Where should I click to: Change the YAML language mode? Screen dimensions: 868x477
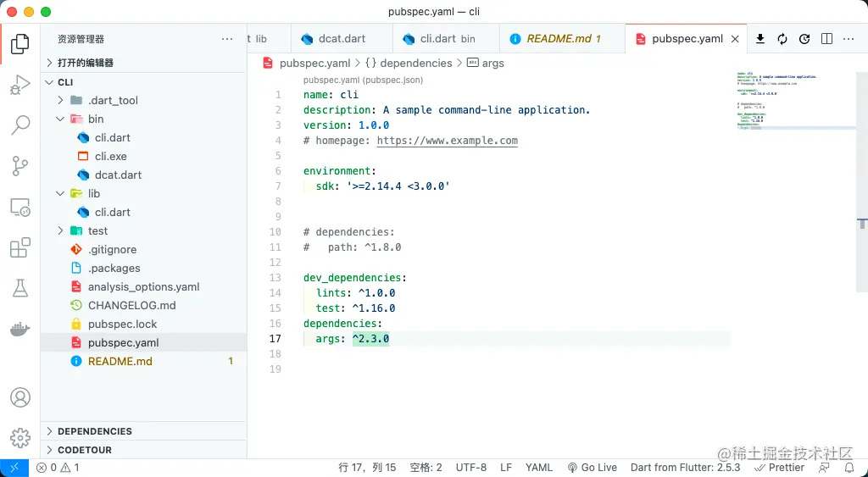pyautogui.click(x=539, y=467)
